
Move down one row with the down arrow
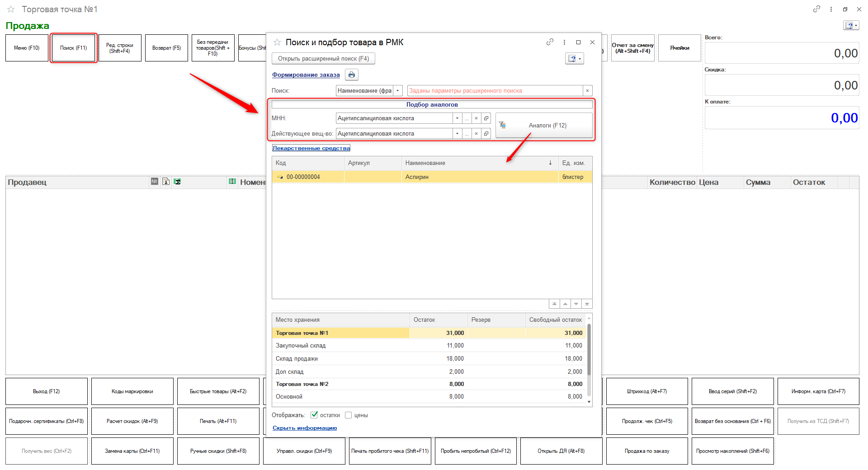tap(576, 304)
